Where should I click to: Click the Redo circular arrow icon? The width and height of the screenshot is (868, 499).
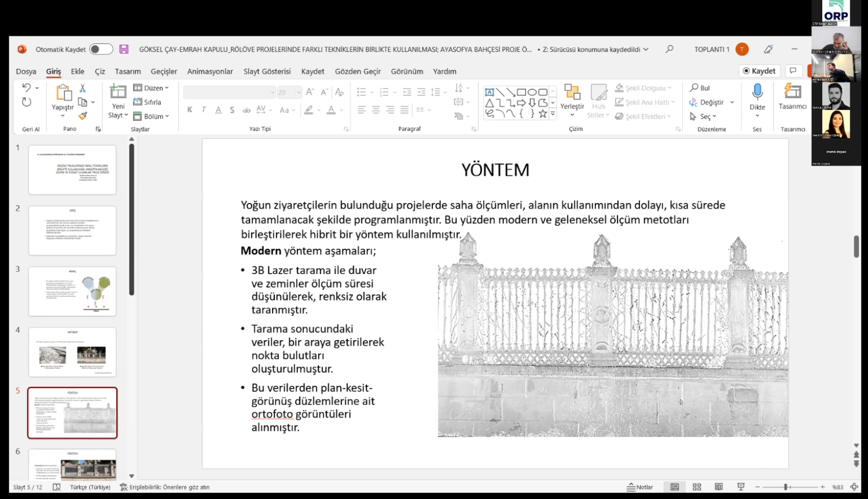click(x=27, y=102)
